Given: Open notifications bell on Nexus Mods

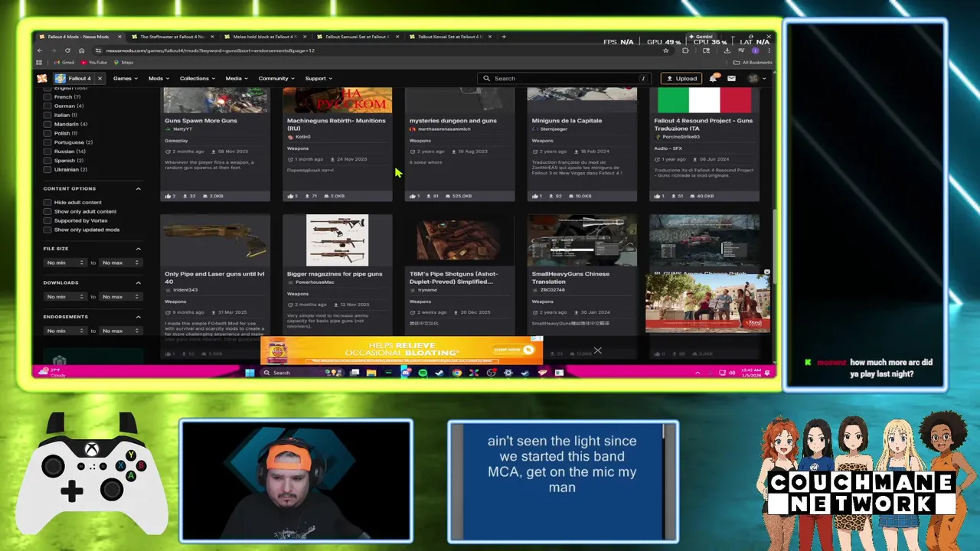Looking at the screenshot, I should [x=714, y=78].
